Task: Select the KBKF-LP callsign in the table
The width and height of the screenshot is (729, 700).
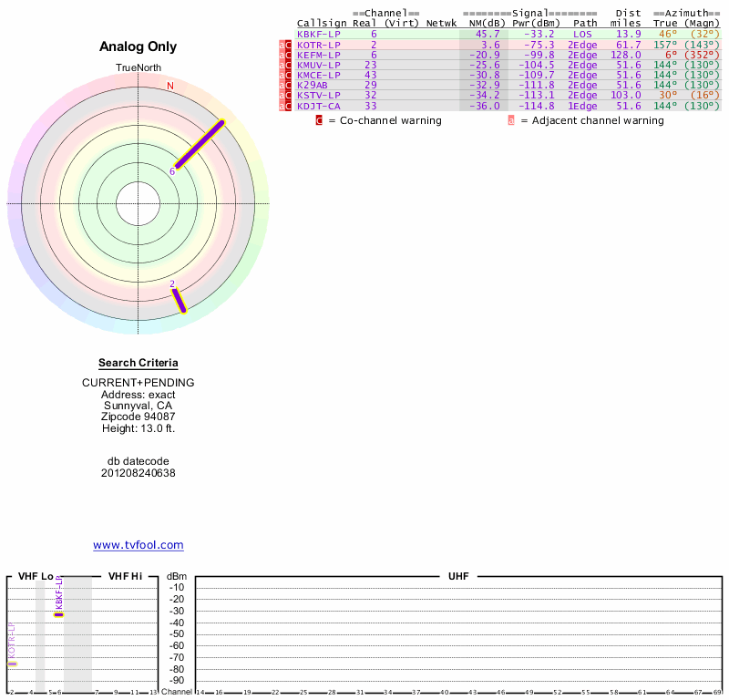Action: tap(318, 34)
